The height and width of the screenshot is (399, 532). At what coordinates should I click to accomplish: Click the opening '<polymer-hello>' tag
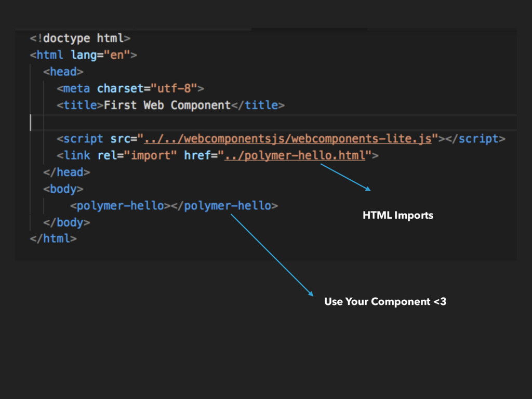point(120,206)
